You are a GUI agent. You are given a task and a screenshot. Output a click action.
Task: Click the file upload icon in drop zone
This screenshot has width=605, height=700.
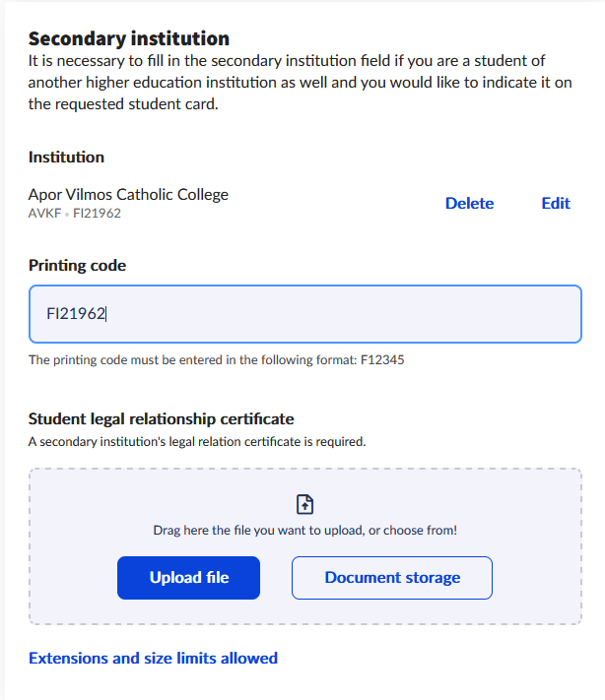pos(304,504)
